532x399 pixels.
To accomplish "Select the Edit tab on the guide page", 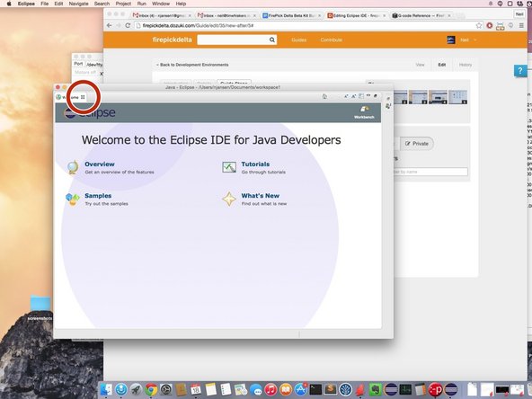I will [x=442, y=65].
